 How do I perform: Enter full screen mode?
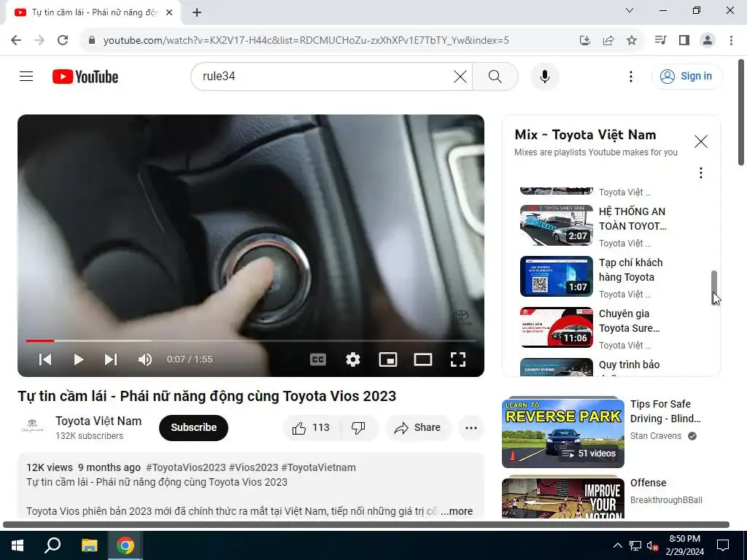pos(458,359)
